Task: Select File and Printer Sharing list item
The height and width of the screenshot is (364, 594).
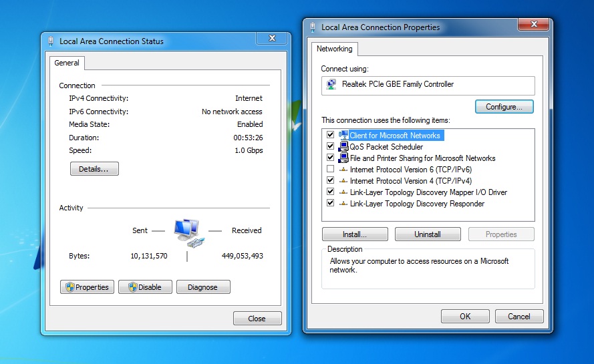Action: click(422, 158)
